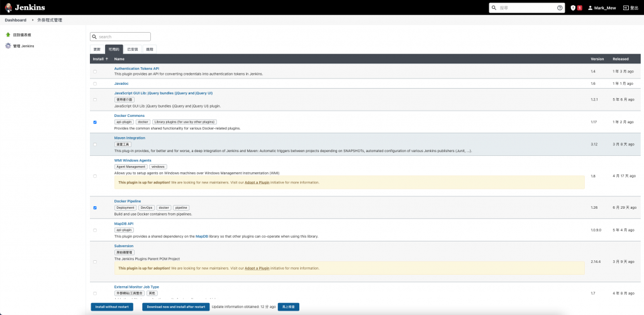The width and height of the screenshot is (644, 315).
Task: Click the breadcrumb arrow after Dashboard
Action: click(32, 20)
